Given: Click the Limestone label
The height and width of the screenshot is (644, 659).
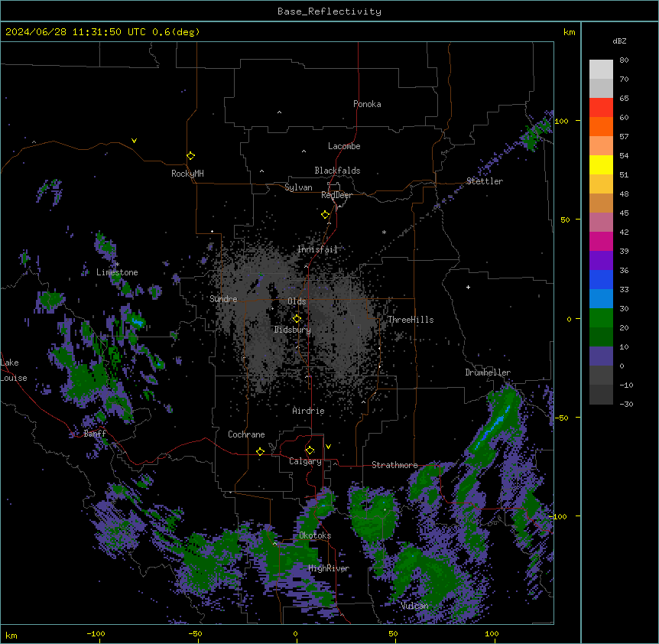Looking at the screenshot, I should click(x=117, y=272).
